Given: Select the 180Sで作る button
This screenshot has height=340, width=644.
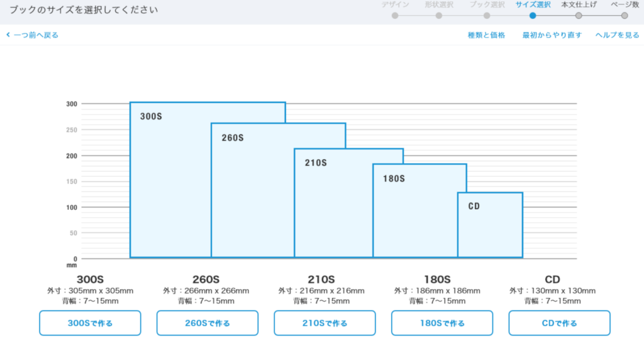Looking at the screenshot, I should (442, 323).
